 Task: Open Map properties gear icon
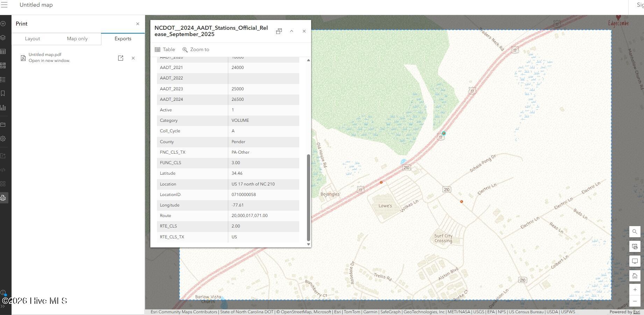tap(3, 139)
